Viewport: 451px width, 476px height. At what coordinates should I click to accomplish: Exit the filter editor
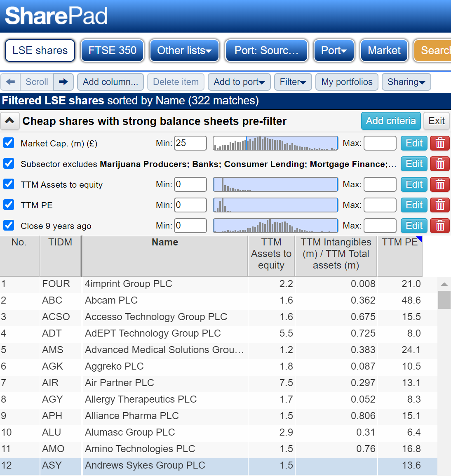coord(437,121)
